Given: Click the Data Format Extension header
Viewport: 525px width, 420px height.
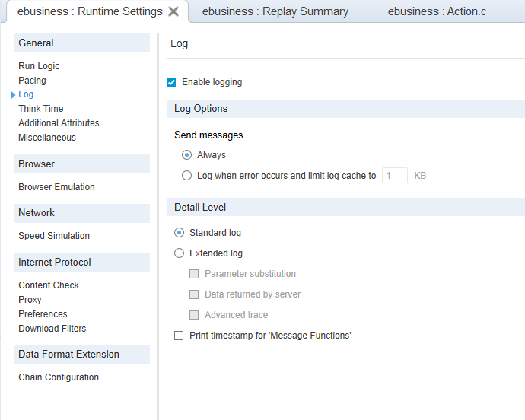Looking at the screenshot, I should (x=82, y=355).
